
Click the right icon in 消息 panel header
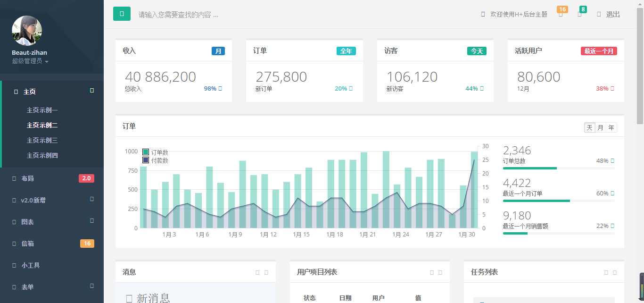point(266,272)
